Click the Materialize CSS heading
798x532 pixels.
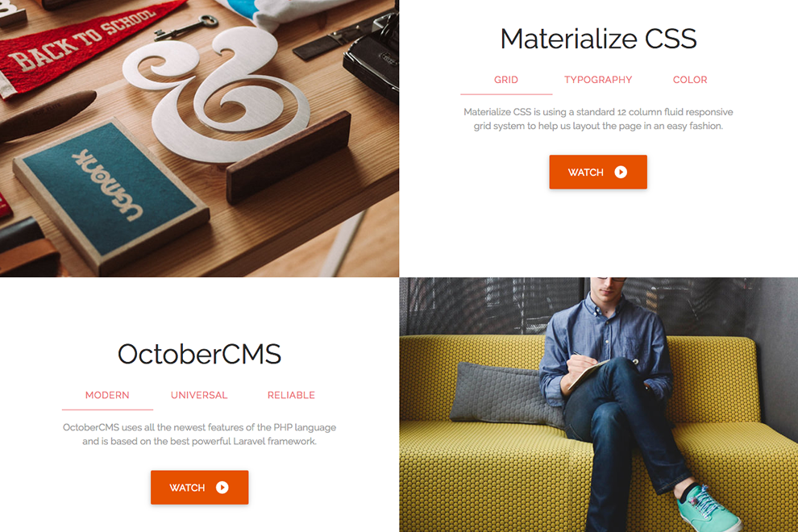[598, 39]
